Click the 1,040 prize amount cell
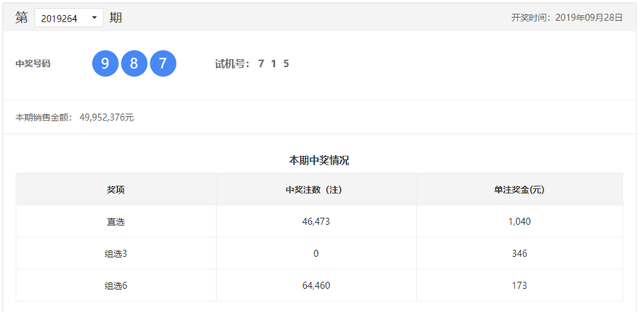 click(x=519, y=222)
